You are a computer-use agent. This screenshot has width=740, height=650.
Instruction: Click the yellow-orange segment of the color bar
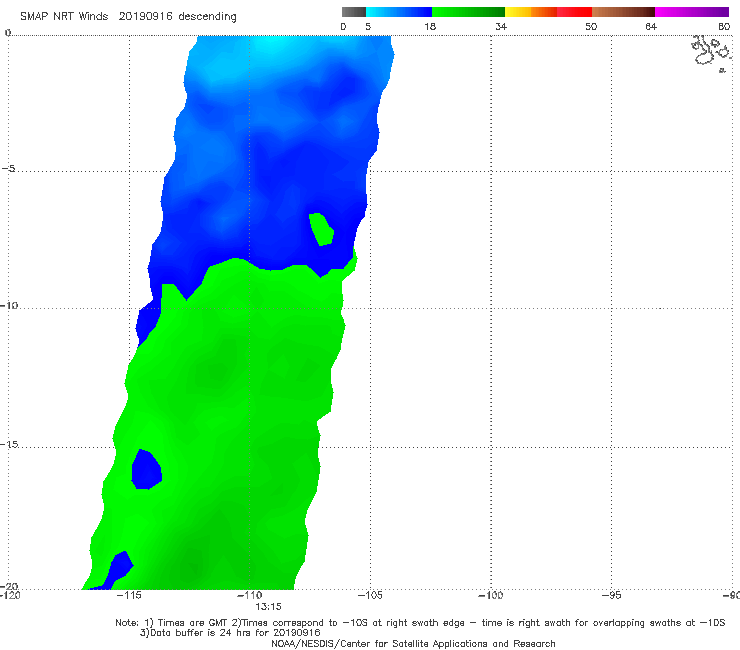(531, 12)
